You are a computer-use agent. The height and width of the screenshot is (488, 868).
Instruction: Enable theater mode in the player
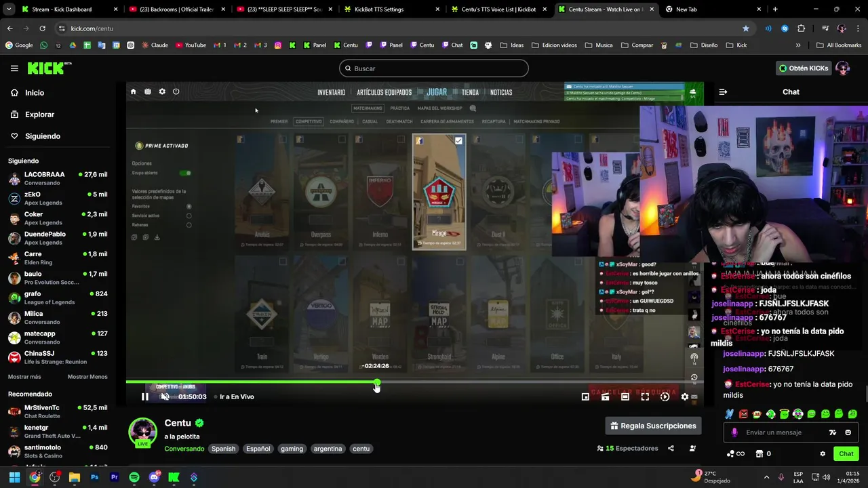click(625, 397)
